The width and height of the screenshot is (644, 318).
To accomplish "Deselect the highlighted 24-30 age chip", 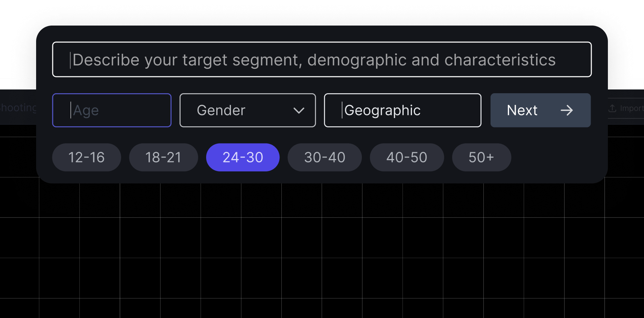I will pyautogui.click(x=243, y=157).
